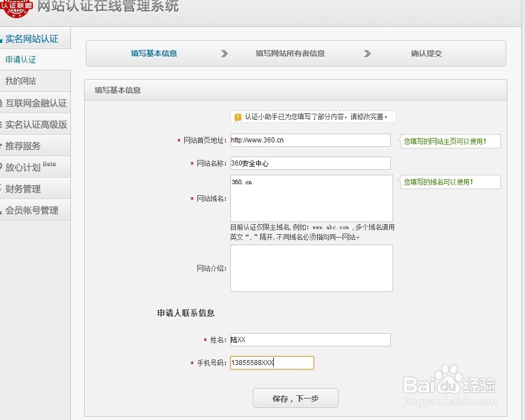Screen dimensions: 525x420
Task: Open 会员帐号管理 sidebar section
Action: tap(35, 210)
